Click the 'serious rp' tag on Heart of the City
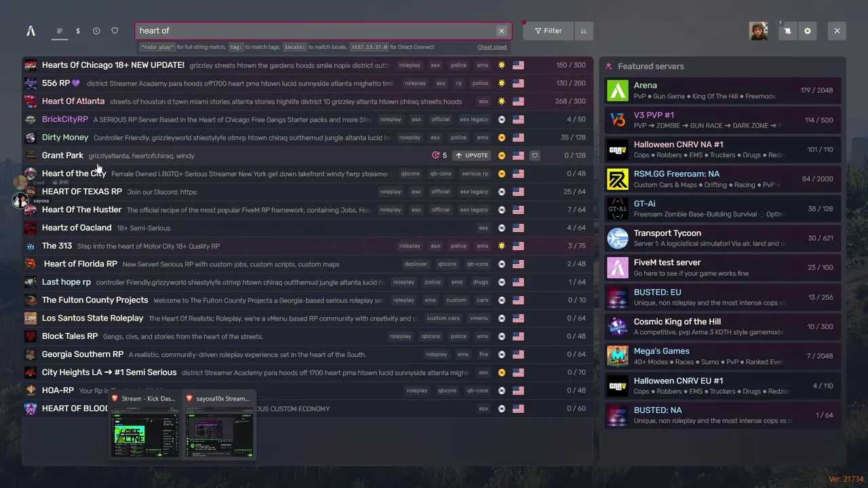This screenshot has width=868, height=488. tap(475, 174)
